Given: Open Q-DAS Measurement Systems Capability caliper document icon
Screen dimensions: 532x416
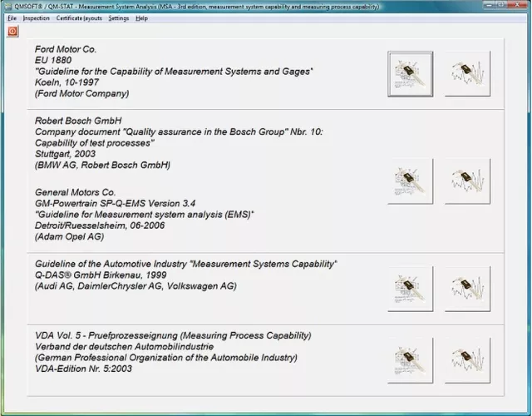Looking at the screenshot, I should (x=411, y=289).
